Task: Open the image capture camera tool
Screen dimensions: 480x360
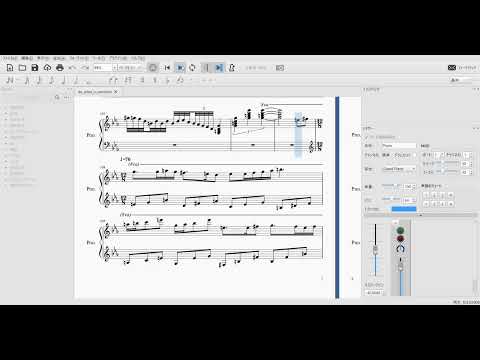Action: [280, 68]
